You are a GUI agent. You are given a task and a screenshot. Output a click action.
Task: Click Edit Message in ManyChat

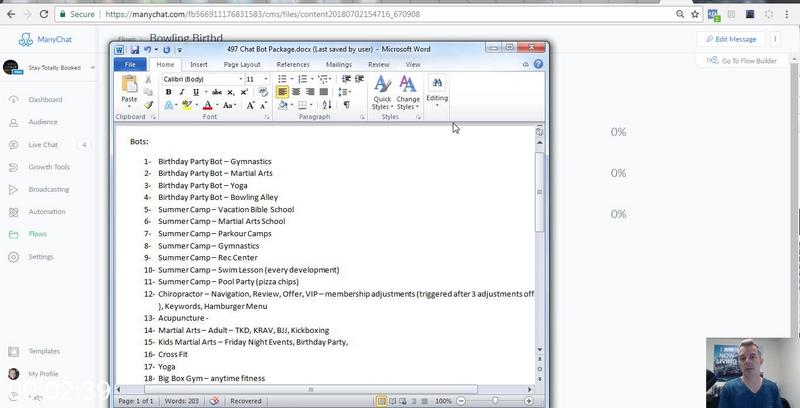pos(731,39)
